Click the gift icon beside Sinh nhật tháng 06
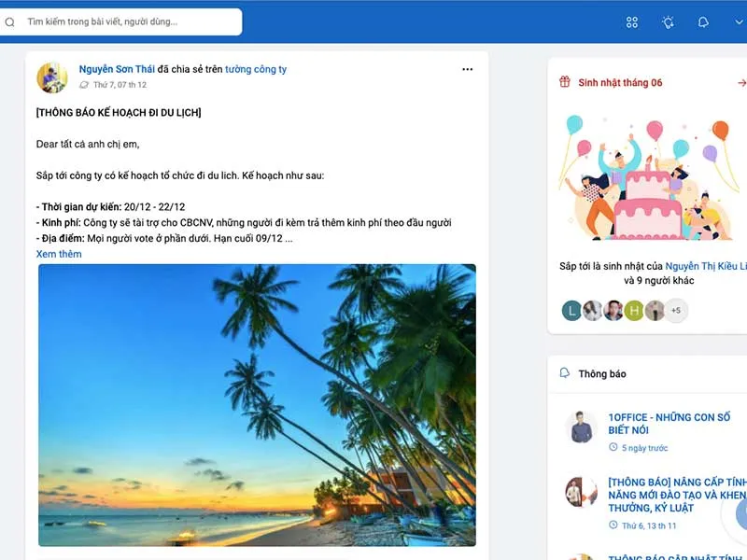This screenshot has width=747, height=560. coord(564,82)
